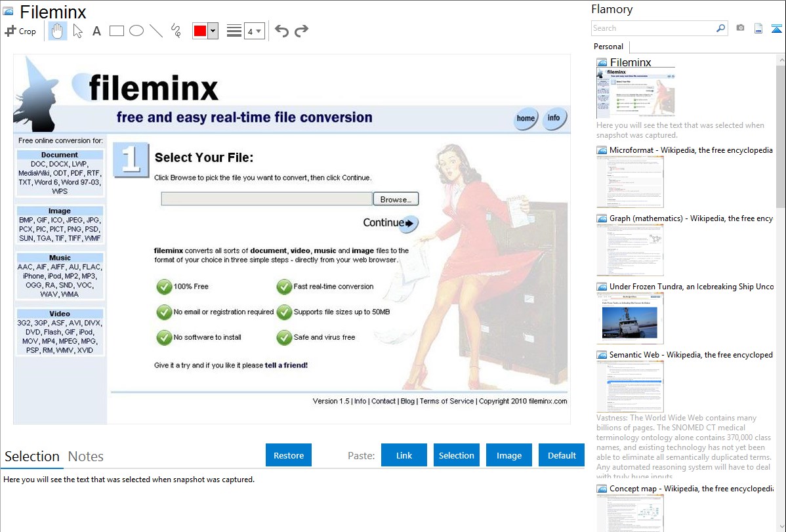The height and width of the screenshot is (532, 786).
Task: Click the Blog footer link
Action: point(407,401)
